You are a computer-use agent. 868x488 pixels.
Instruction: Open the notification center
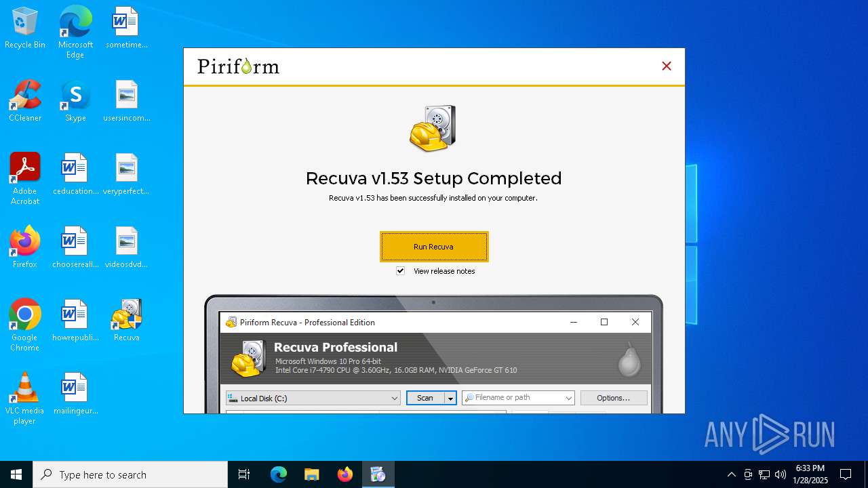point(846,474)
